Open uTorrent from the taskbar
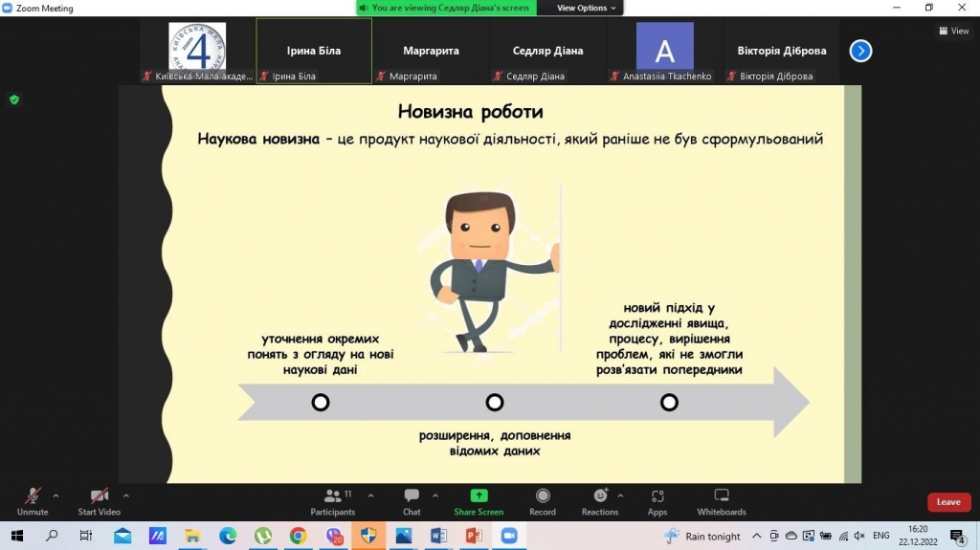Viewport: 980px width, 550px height. (x=262, y=536)
